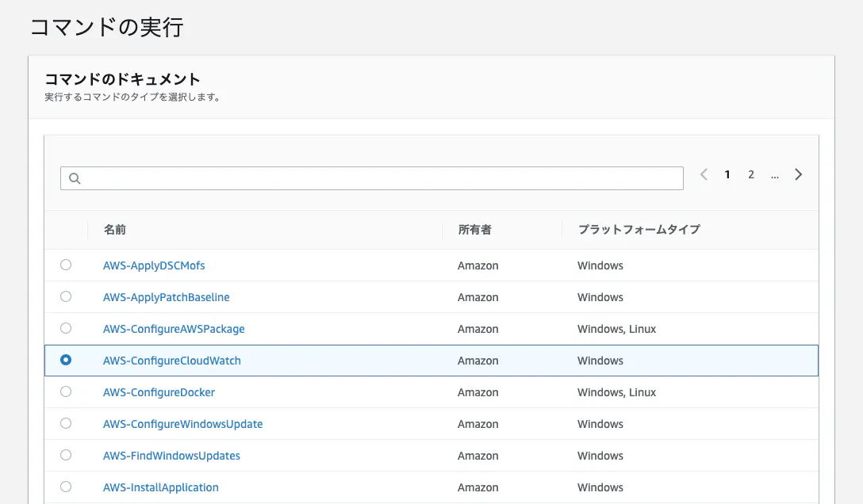The width and height of the screenshot is (863, 504).
Task: Open the AWS-ApplyDSCMofs document link
Action: coord(154,265)
